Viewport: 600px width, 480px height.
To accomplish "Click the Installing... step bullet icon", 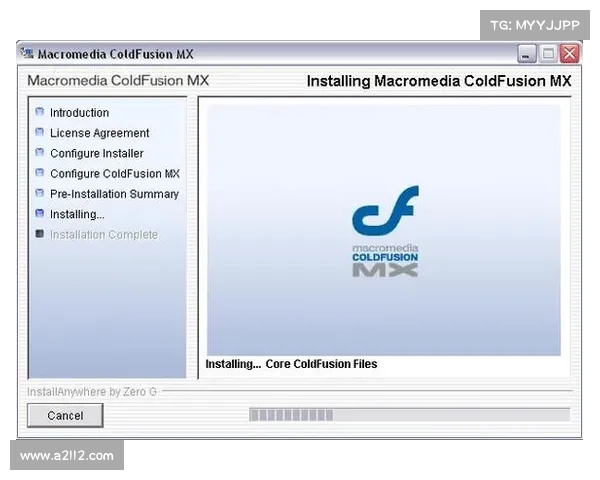I will (x=39, y=213).
